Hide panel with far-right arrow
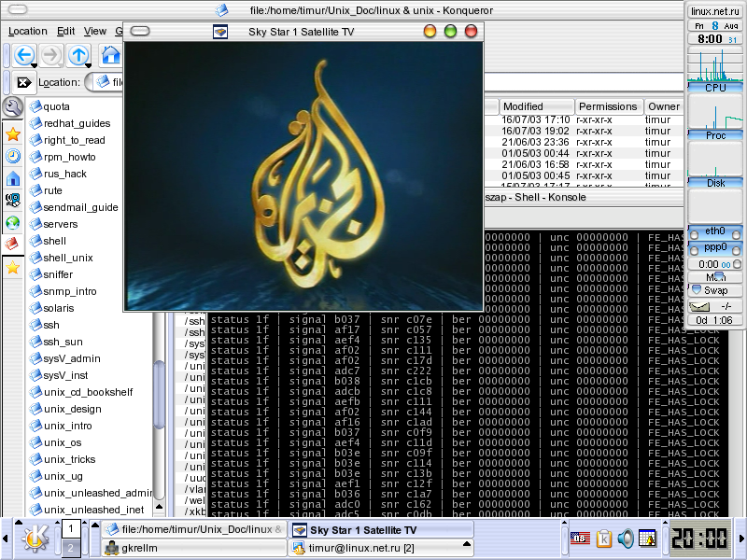Viewport: 747px width, 560px height. pos(741,539)
